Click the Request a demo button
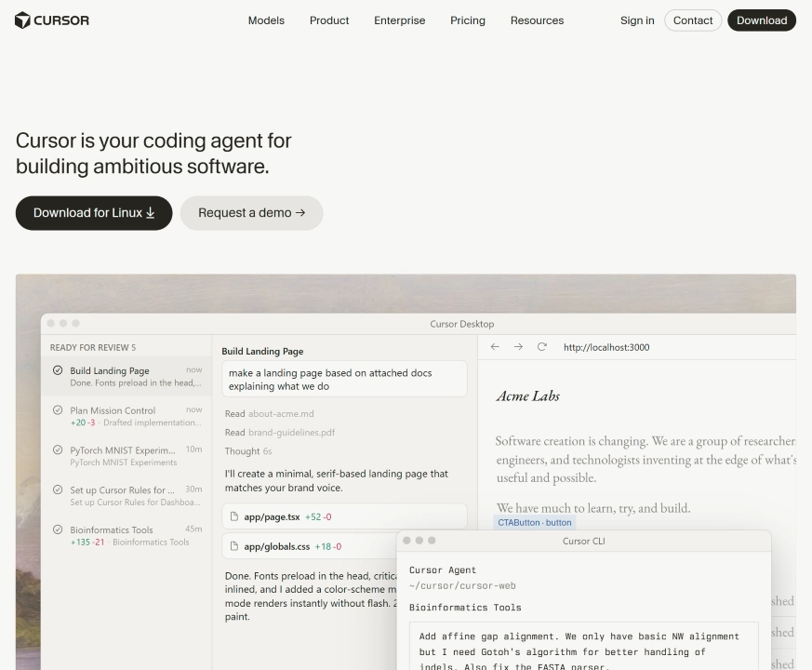Image resolution: width=812 pixels, height=670 pixels. (x=252, y=213)
